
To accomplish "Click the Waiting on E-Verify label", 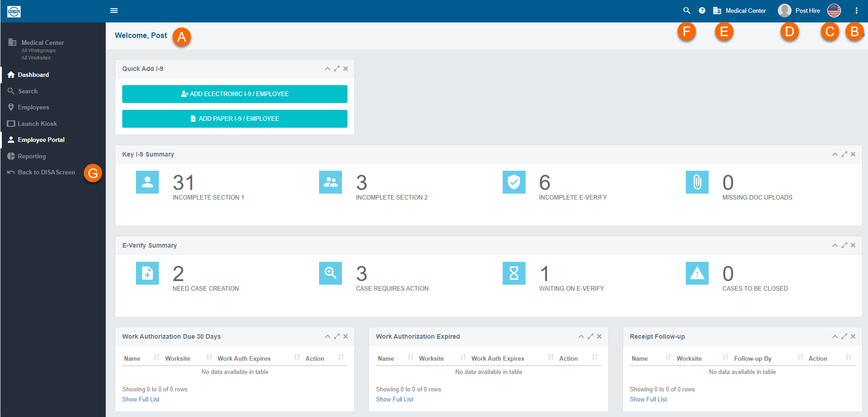I will (571, 288).
